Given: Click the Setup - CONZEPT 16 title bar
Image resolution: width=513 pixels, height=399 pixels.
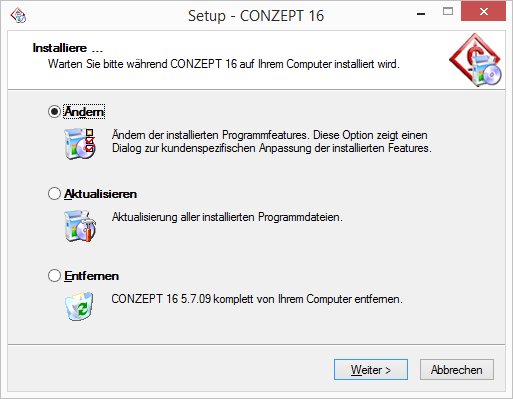Looking at the screenshot, I should click(x=256, y=16).
